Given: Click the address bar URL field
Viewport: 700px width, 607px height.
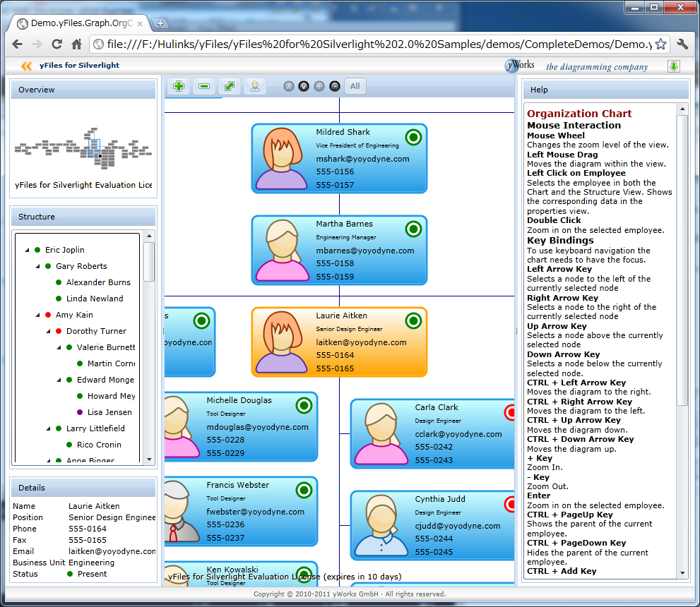Looking at the screenshot, I should [379, 44].
